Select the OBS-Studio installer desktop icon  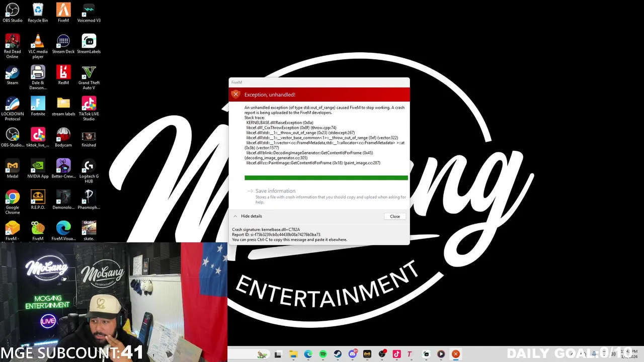tap(13, 138)
